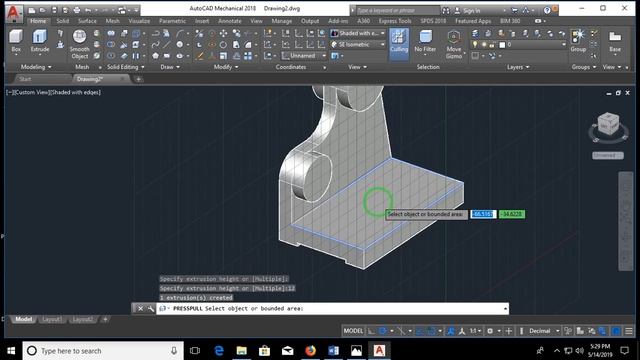Expand the Modify panel
The height and width of the screenshot is (360, 640).
coord(226,67)
